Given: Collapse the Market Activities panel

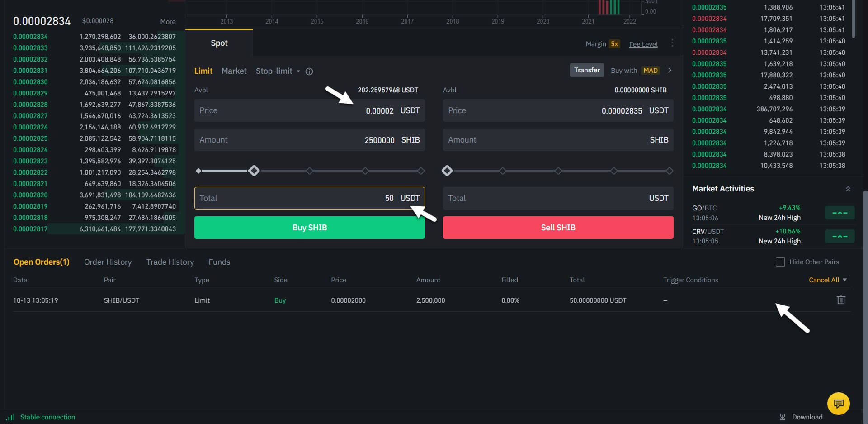Looking at the screenshot, I should 848,189.
